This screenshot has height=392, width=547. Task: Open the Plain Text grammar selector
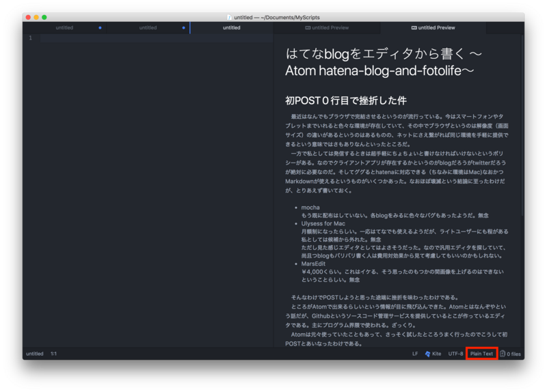point(481,354)
